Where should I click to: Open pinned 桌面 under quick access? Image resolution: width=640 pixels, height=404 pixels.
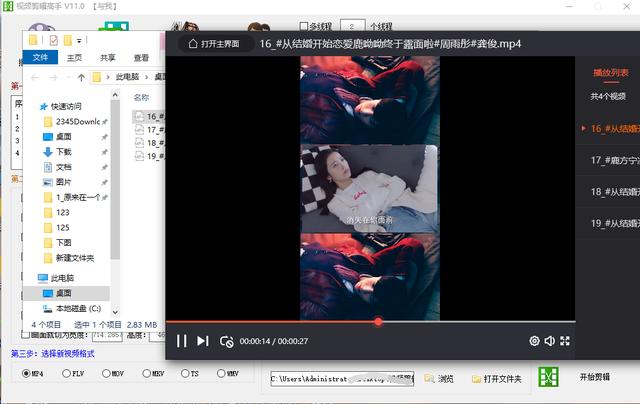[64, 136]
